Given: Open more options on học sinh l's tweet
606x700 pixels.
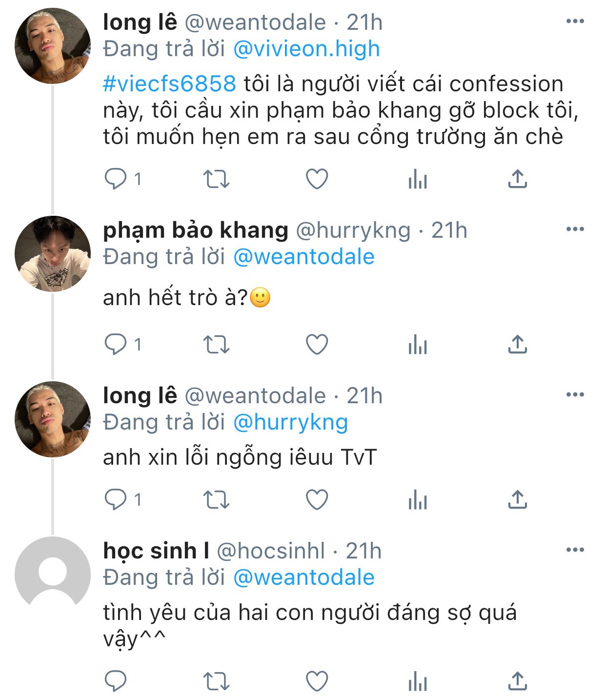Looking at the screenshot, I should point(575,550).
